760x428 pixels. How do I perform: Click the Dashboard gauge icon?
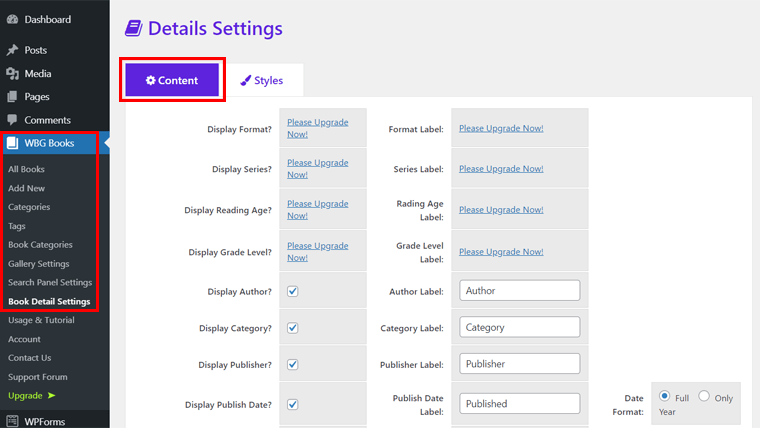[12, 19]
